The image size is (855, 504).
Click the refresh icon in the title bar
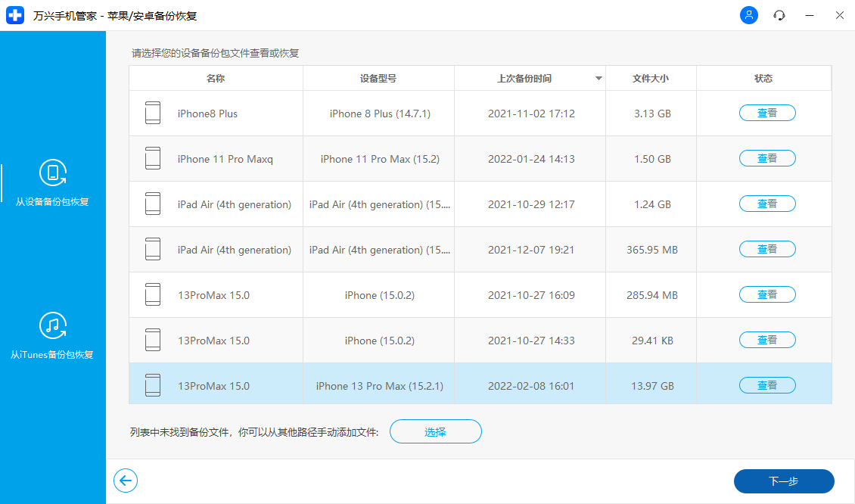779,15
